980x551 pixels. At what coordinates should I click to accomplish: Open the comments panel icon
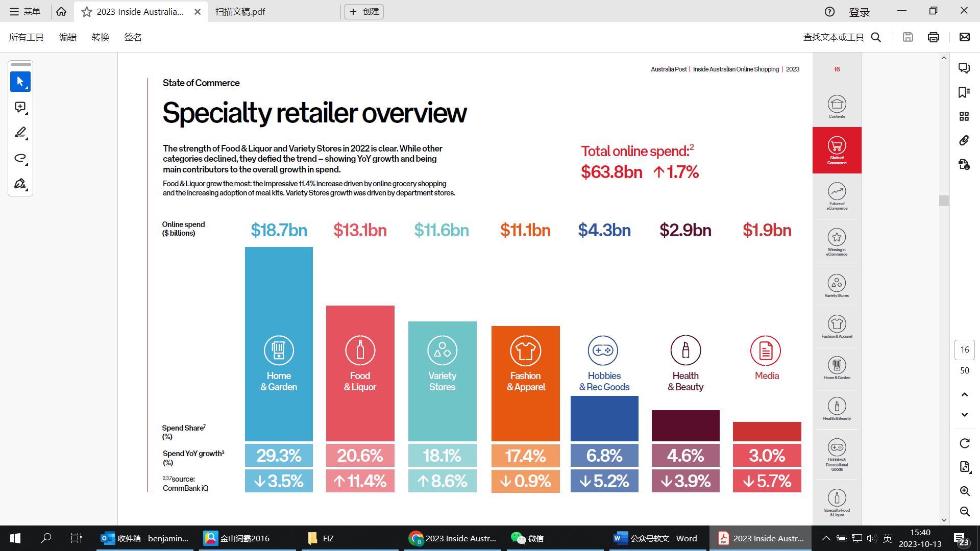coord(964,68)
